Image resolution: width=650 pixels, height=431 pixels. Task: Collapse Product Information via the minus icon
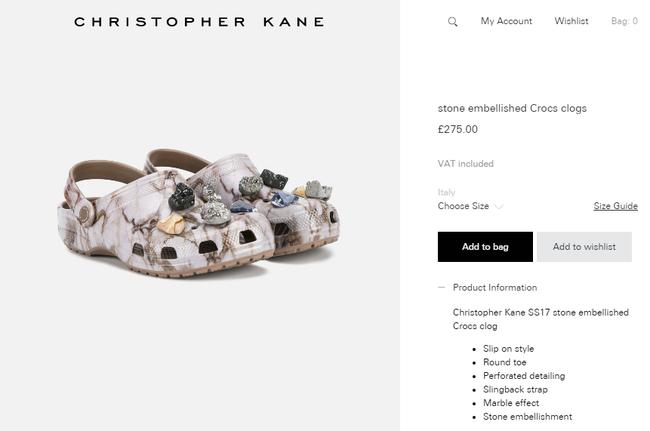442,288
